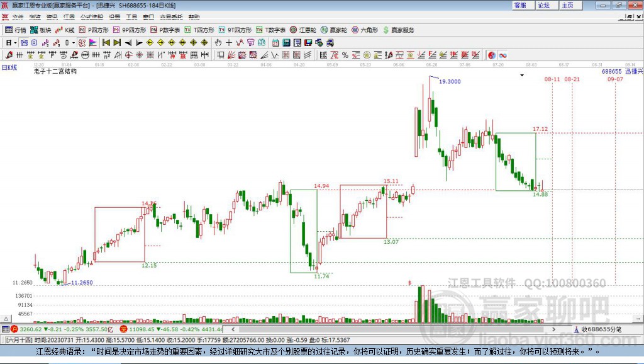Open the 江恩 menu
Screen dimensions: 644x364
click(x=69, y=17)
